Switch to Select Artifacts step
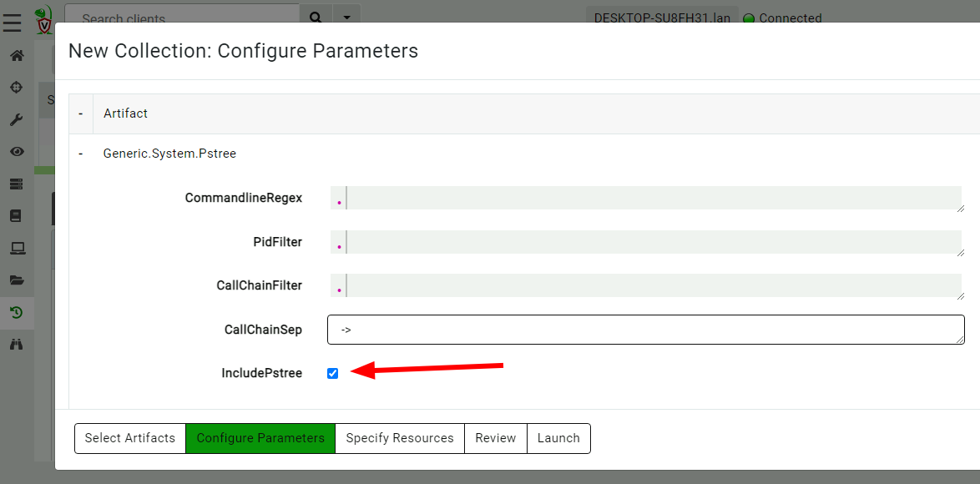Image resolution: width=980 pixels, height=484 pixels. (130, 438)
